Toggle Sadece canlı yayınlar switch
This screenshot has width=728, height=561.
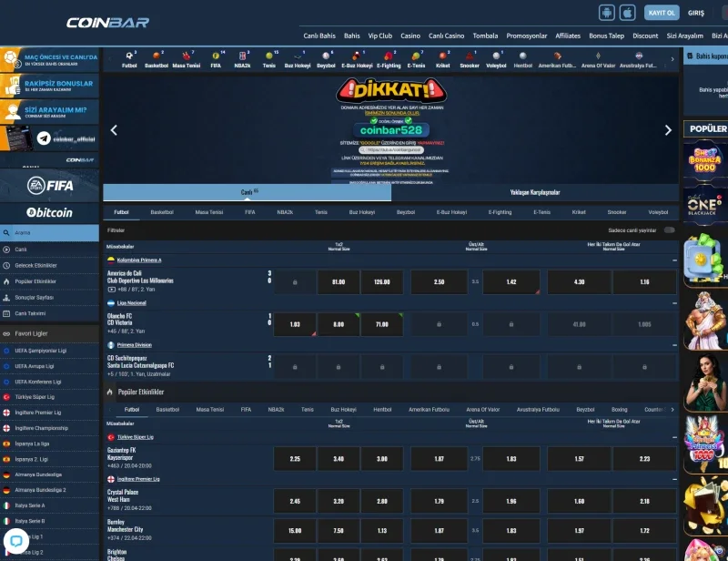tap(669, 230)
